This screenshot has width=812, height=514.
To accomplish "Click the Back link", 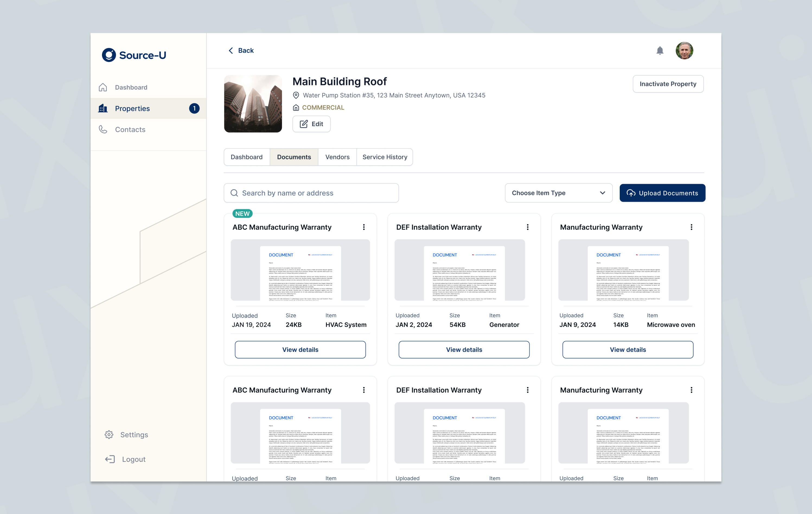I will point(241,50).
